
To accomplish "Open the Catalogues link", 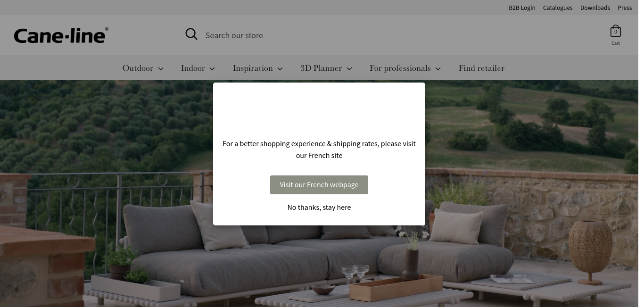I will click(558, 8).
